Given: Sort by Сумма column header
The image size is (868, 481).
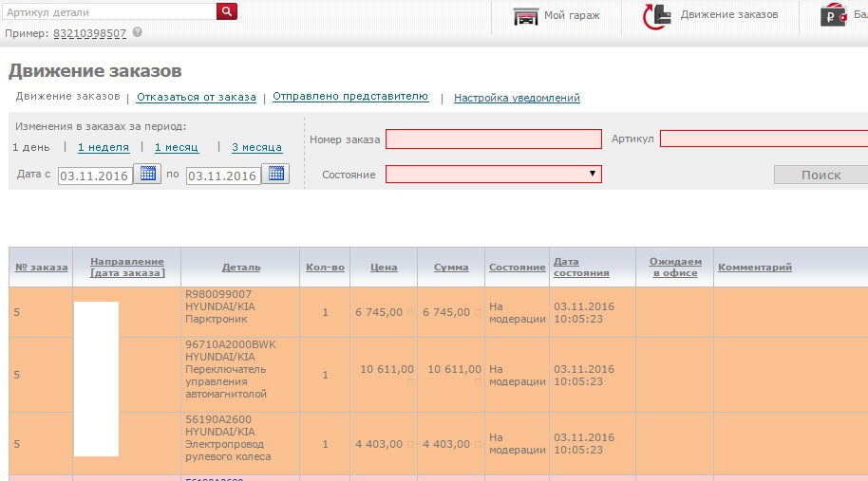Looking at the screenshot, I should click(x=451, y=267).
